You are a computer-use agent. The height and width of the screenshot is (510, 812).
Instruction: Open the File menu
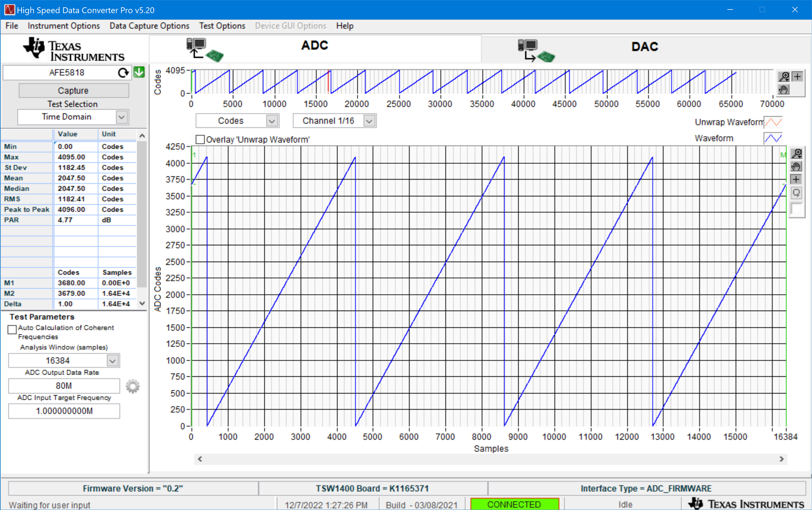[11, 26]
